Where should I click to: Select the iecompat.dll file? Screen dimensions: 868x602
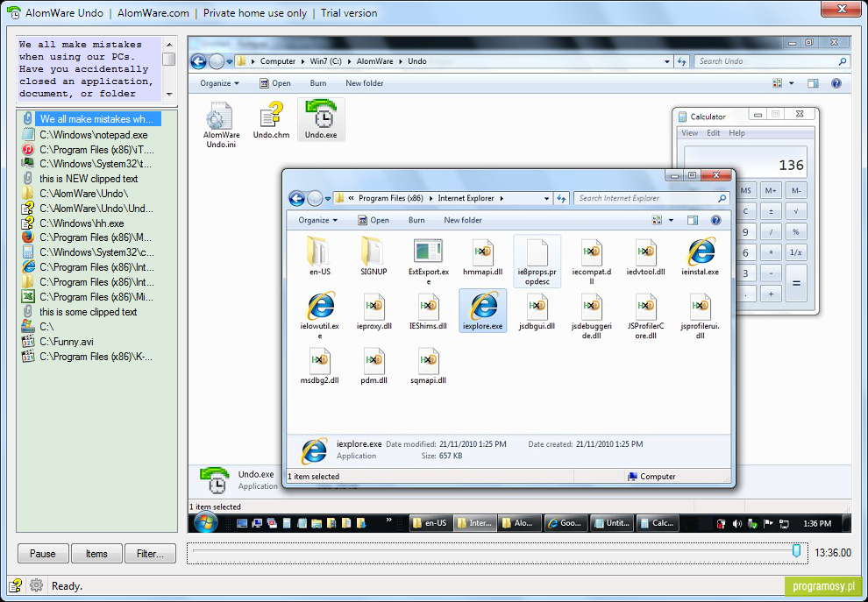coord(591,262)
